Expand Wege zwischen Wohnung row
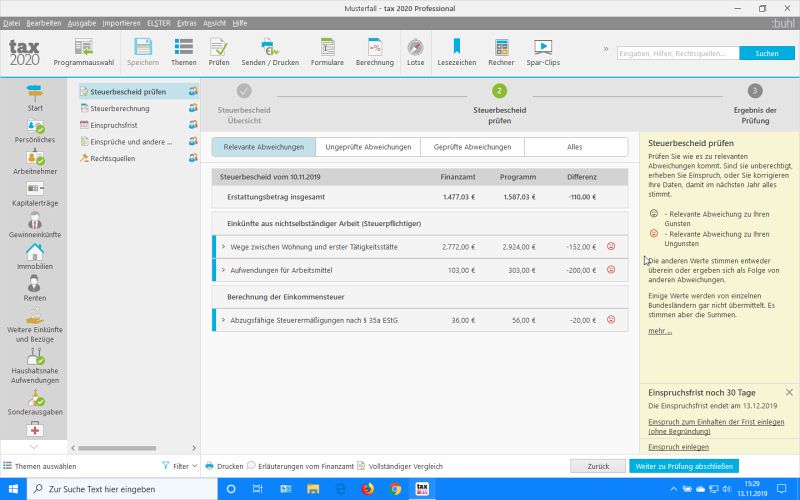This screenshot has width=800, height=500. click(x=223, y=245)
